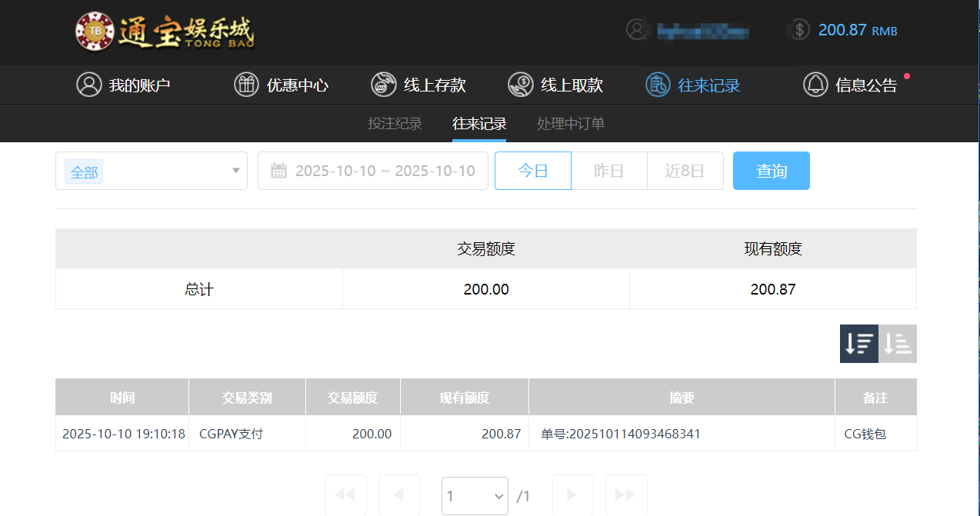Expand the date range picker

click(x=372, y=171)
